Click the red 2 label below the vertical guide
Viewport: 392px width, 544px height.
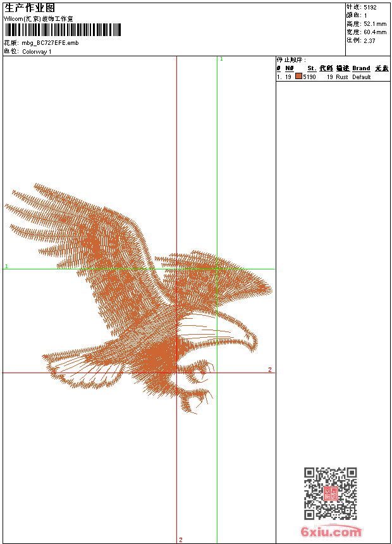click(180, 540)
